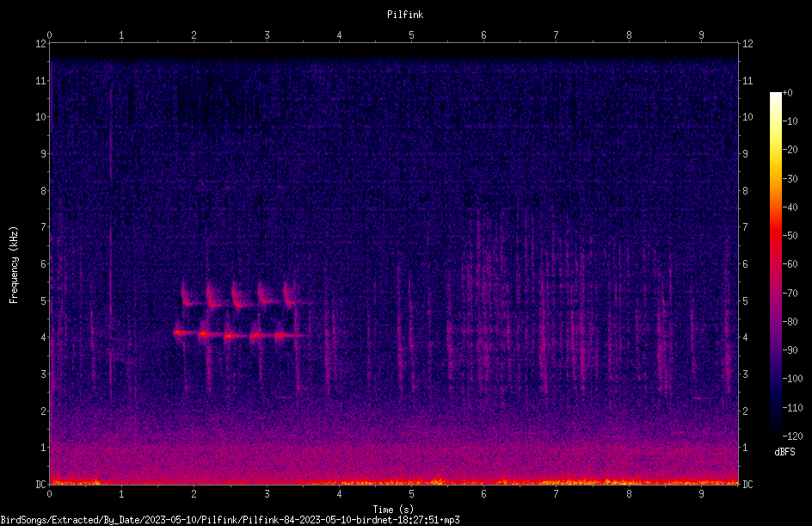This screenshot has width=812, height=526.
Task: Click the 12 kHz tick on left axis
Action: click(x=40, y=44)
